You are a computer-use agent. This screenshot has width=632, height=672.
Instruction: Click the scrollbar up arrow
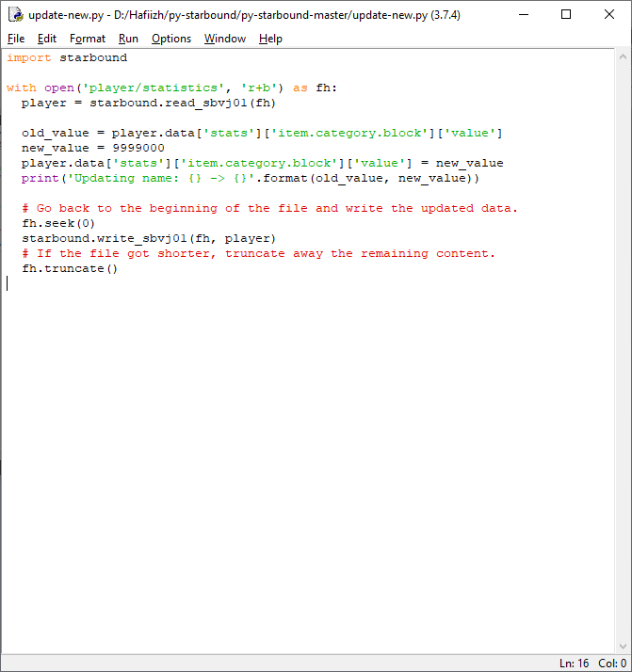pos(623,56)
